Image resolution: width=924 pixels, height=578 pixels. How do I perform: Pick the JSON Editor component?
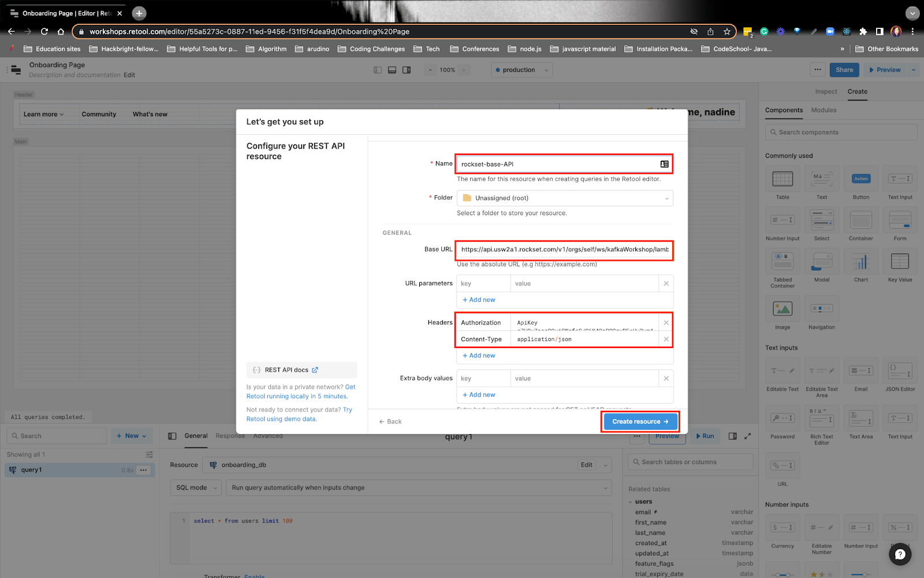click(900, 371)
